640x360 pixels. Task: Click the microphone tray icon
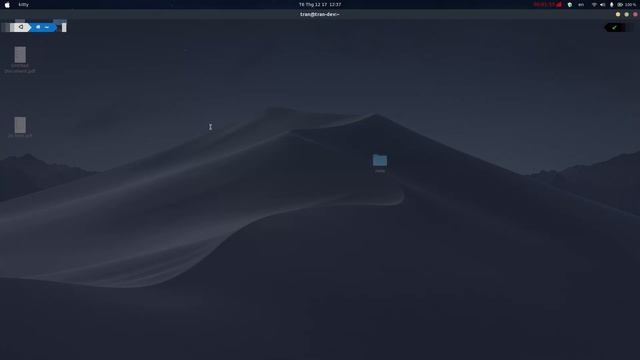[611, 4]
